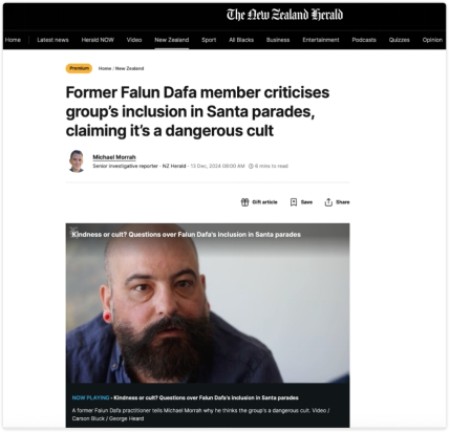This screenshot has width=450, height=432.
Task: Click the Home breadcrumb link
Action: click(x=105, y=68)
